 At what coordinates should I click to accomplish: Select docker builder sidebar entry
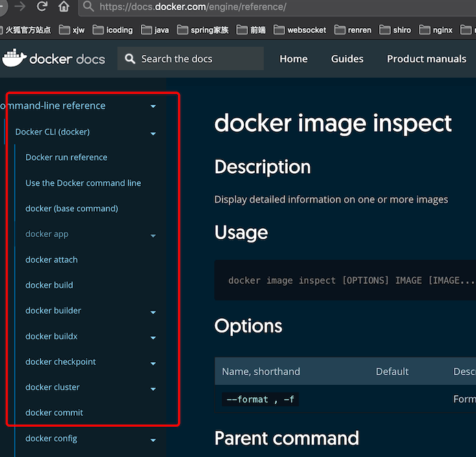coord(53,311)
